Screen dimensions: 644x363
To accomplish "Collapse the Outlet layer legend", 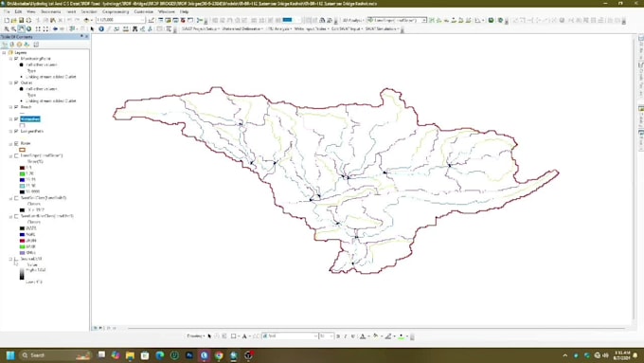I will click(x=11, y=82).
